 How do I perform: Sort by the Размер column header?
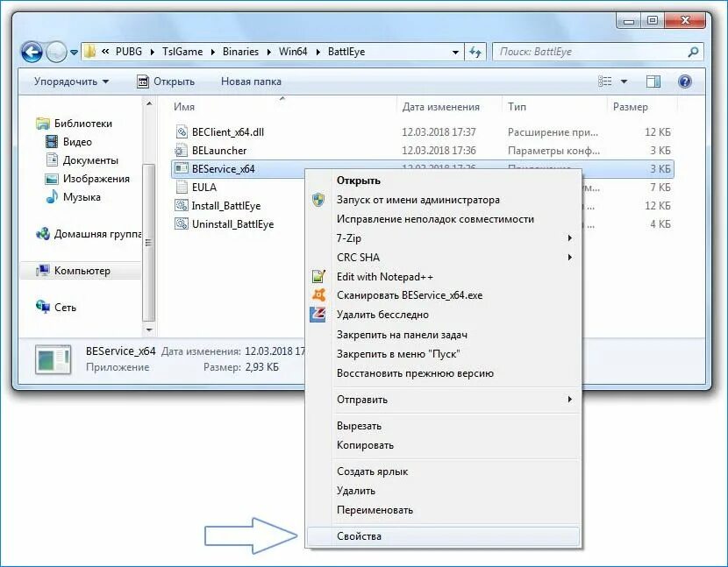click(x=630, y=107)
